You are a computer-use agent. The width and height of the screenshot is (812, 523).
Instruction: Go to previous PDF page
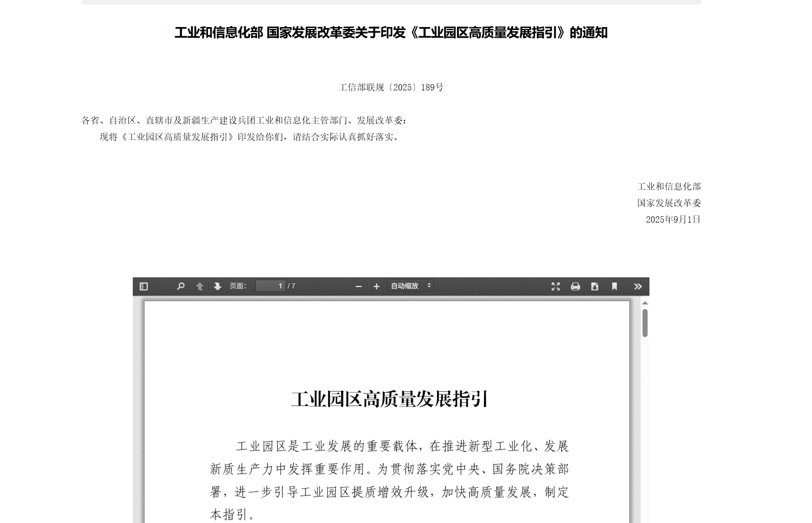(200, 287)
